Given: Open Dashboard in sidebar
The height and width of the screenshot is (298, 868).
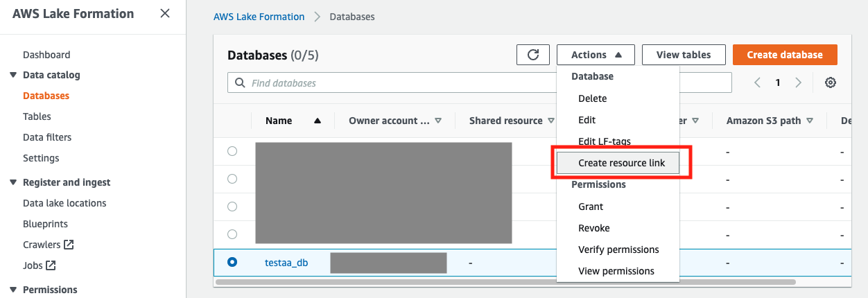Looking at the screenshot, I should [46, 55].
